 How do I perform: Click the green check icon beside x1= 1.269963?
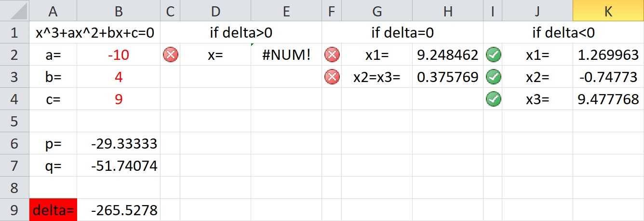tap(494, 55)
